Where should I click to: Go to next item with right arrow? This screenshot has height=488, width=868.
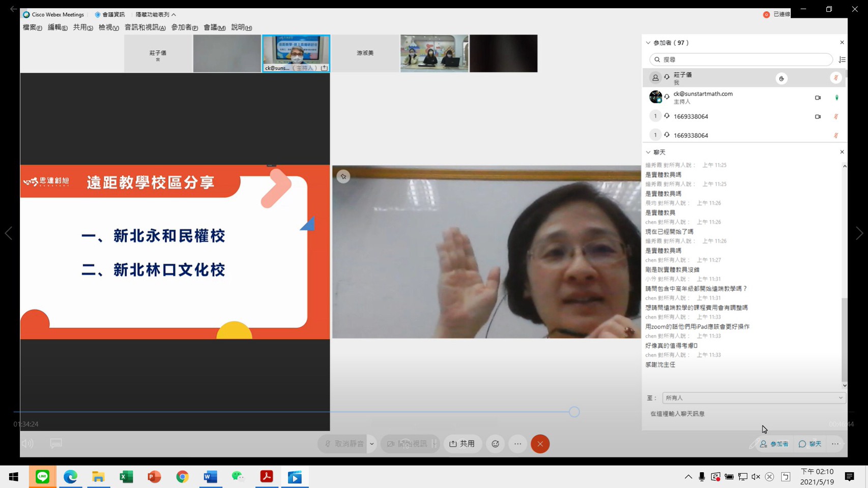[859, 233]
